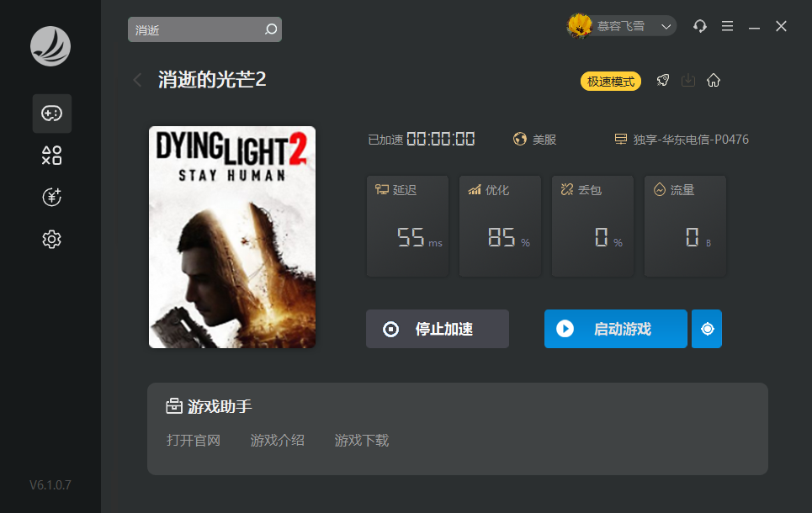Screen dimensions: 812x513
Task: Select the 美服 server region
Action: [544, 140]
